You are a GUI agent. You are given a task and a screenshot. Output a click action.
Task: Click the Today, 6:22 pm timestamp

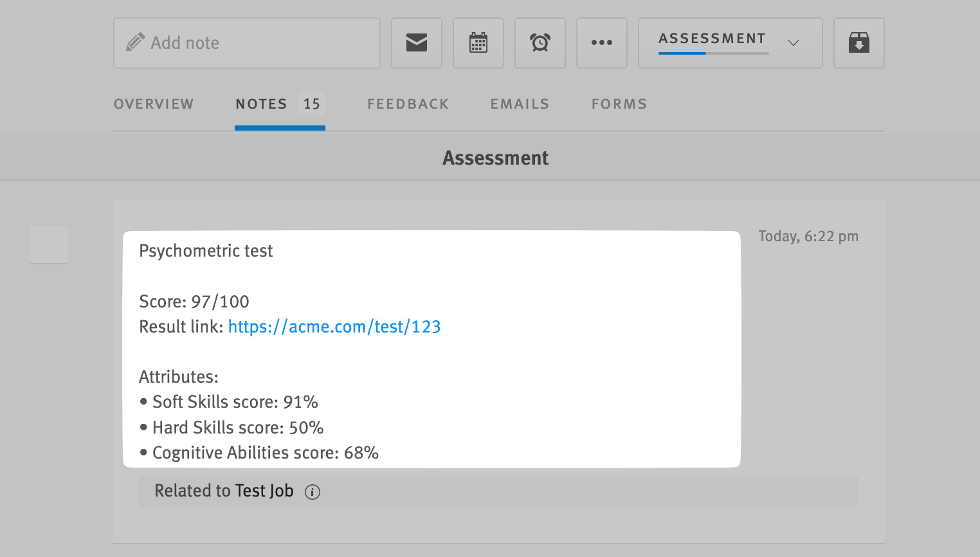[808, 237]
